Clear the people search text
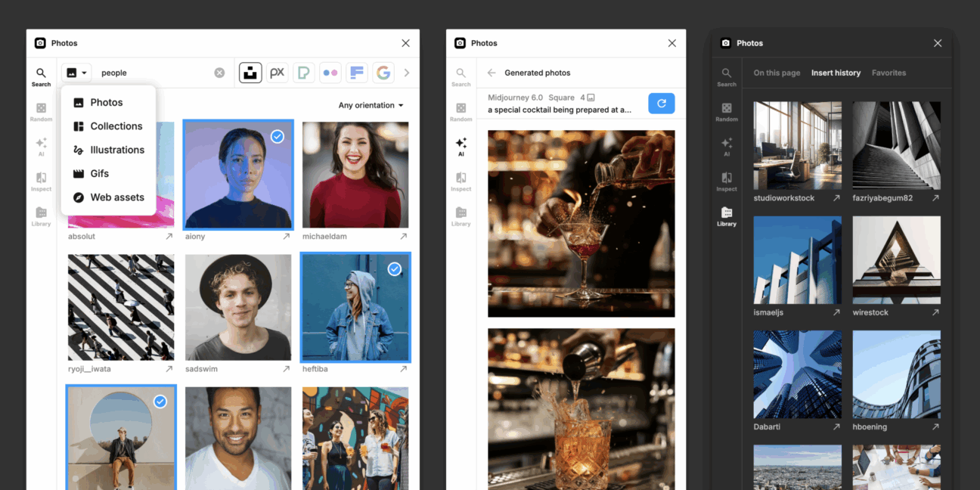Viewport: 980px width, 490px height. point(219,73)
